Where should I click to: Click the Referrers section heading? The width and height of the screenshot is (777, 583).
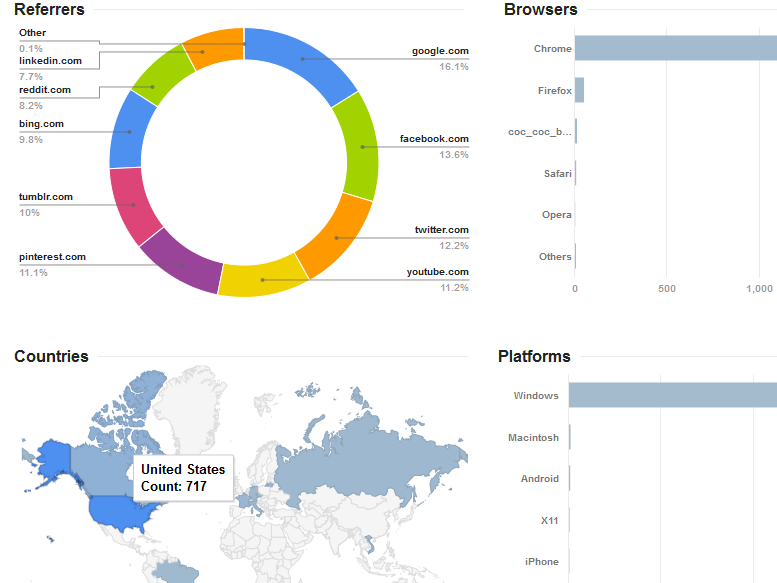49,9
